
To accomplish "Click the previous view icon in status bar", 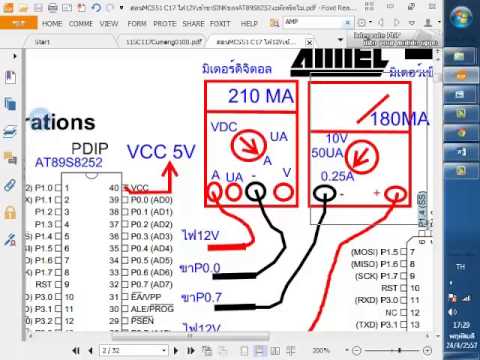I will [x=207, y=351].
